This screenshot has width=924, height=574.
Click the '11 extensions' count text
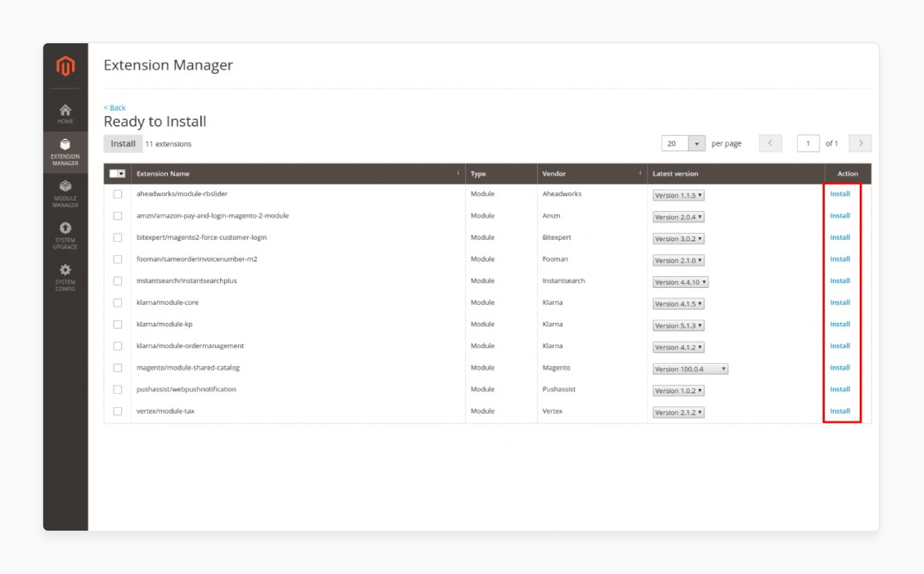tap(168, 144)
